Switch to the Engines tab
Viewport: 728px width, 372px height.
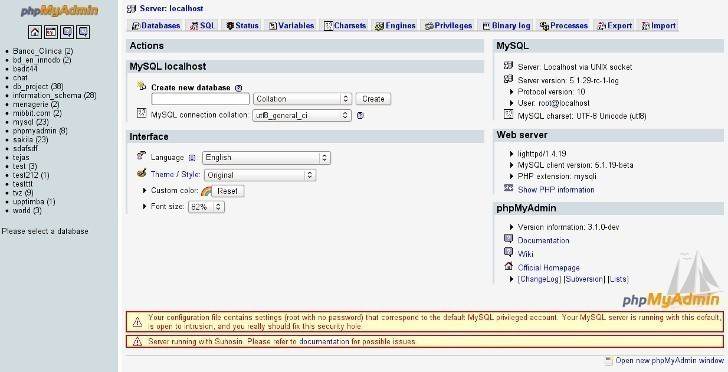click(x=395, y=26)
